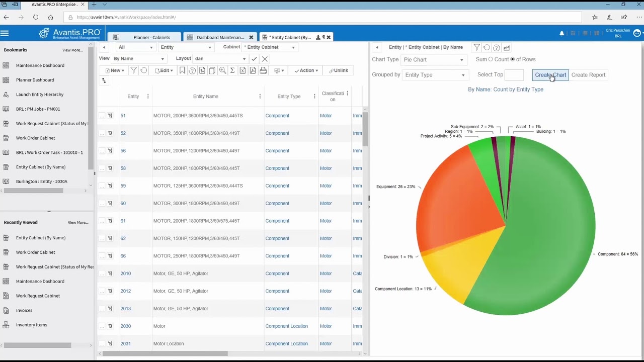Confirm the layout with the checkmark icon
Screen dimensions: 644x362
pyautogui.click(x=254, y=59)
